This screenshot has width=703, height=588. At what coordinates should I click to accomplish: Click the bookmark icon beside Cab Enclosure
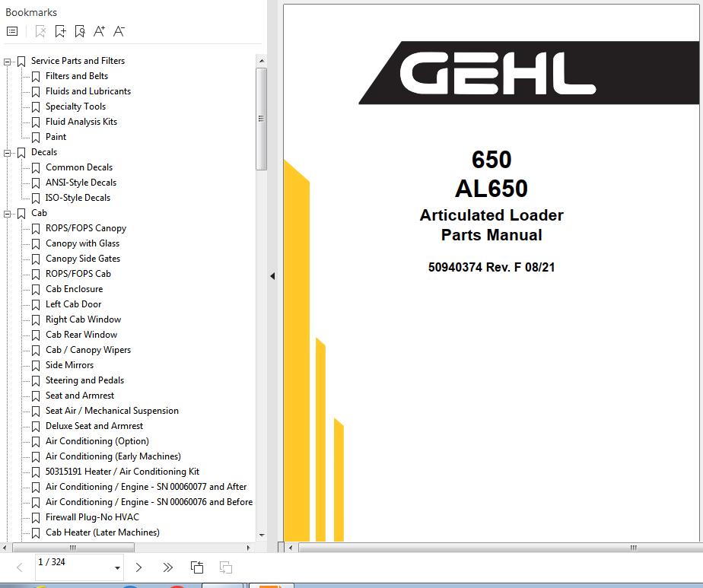(36, 290)
